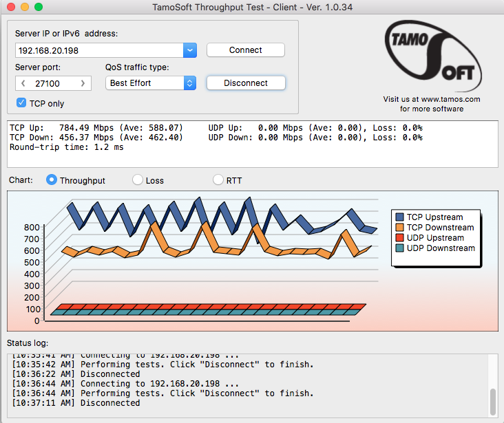Image resolution: width=504 pixels, height=423 pixels.
Task: Select the Loss chart radio button
Action: [138, 180]
